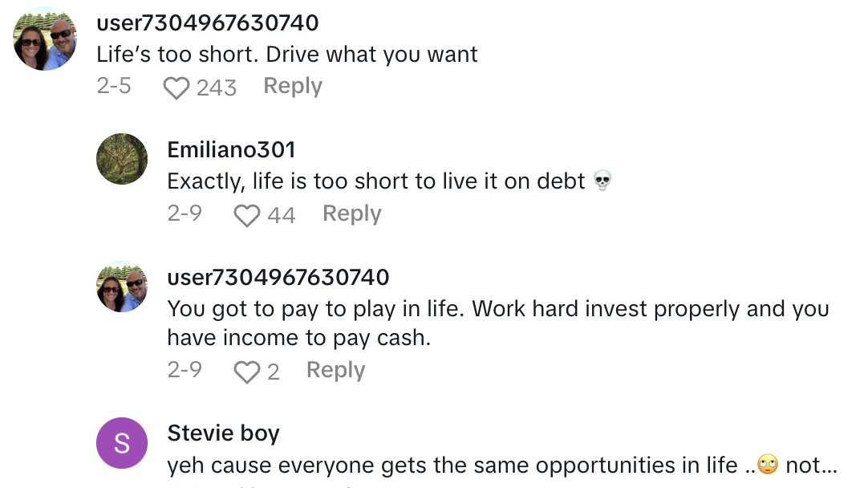Image resolution: width=868 pixels, height=488 pixels.
Task: Open user7304967630740's username link
Action: pyautogui.click(x=207, y=23)
